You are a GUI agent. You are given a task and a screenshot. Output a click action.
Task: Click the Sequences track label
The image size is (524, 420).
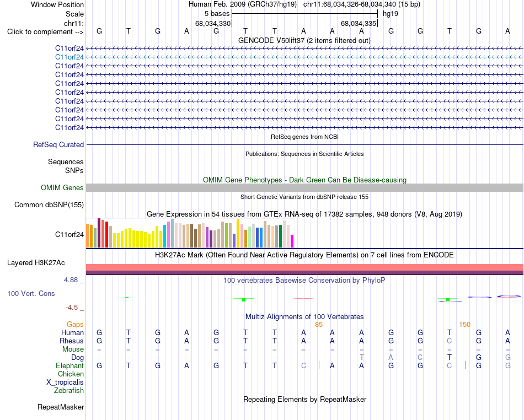[x=66, y=161]
